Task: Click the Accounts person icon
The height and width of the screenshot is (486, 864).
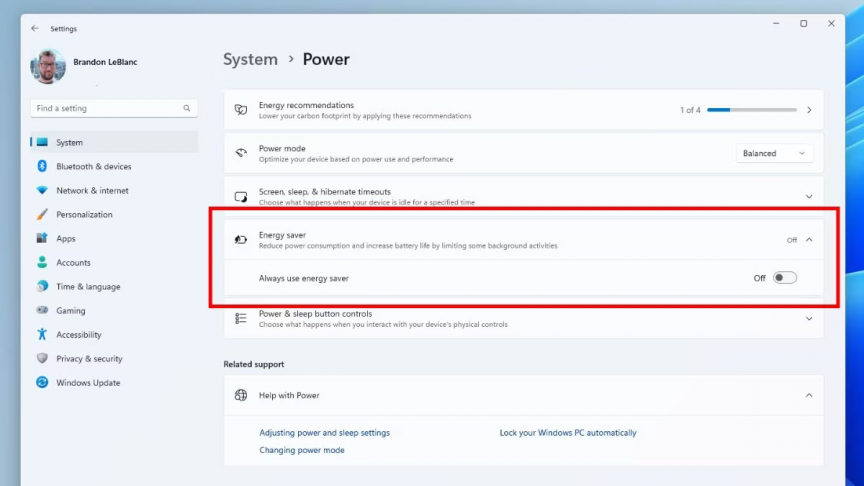Action: tap(42, 262)
